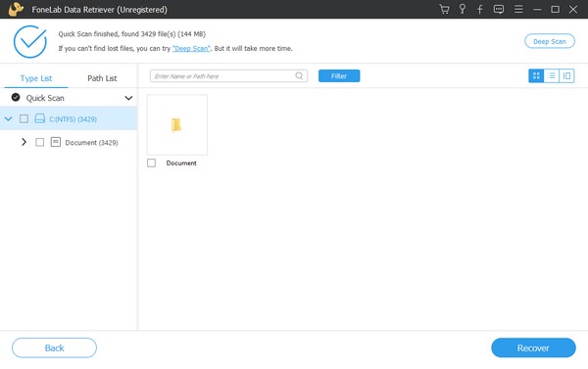588x369 pixels.
Task: Check the C:(NTFS) drive checkbox
Action: point(24,118)
